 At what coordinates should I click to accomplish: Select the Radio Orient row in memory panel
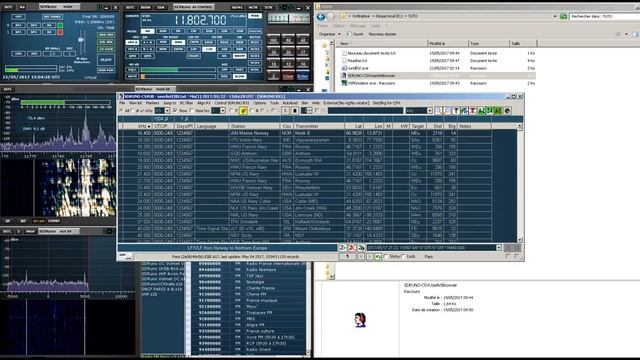pyautogui.click(x=249, y=349)
